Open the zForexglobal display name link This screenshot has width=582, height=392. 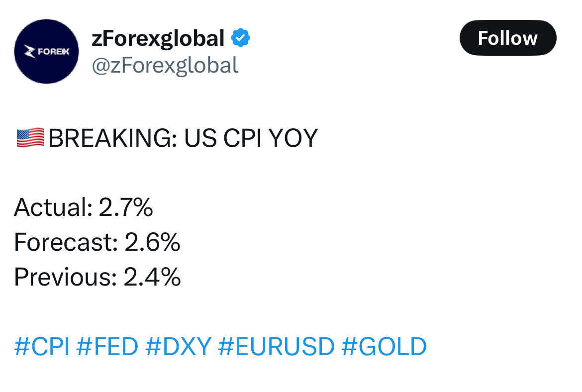coord(158,38)
